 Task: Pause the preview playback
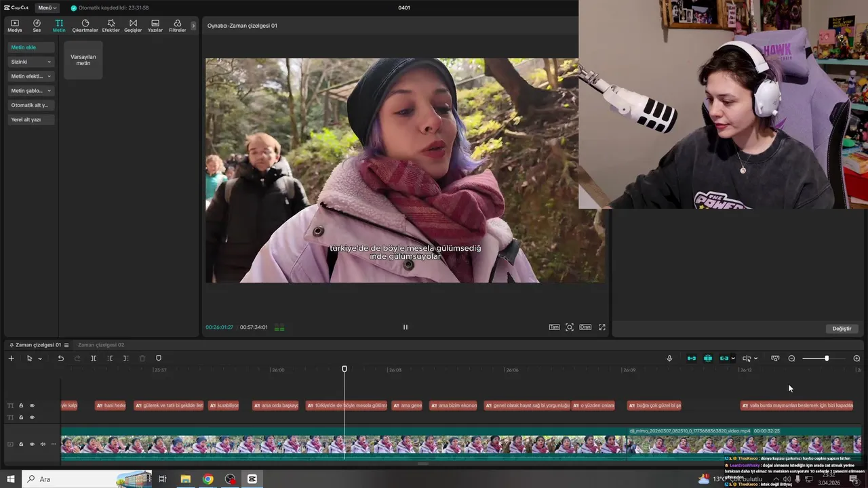(406, 327)
